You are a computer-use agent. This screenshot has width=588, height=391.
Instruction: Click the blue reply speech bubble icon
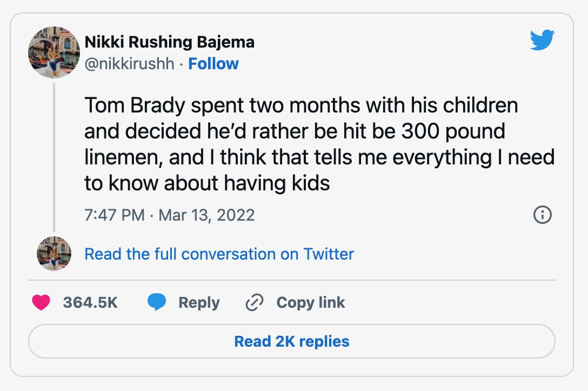pos(157,302)
